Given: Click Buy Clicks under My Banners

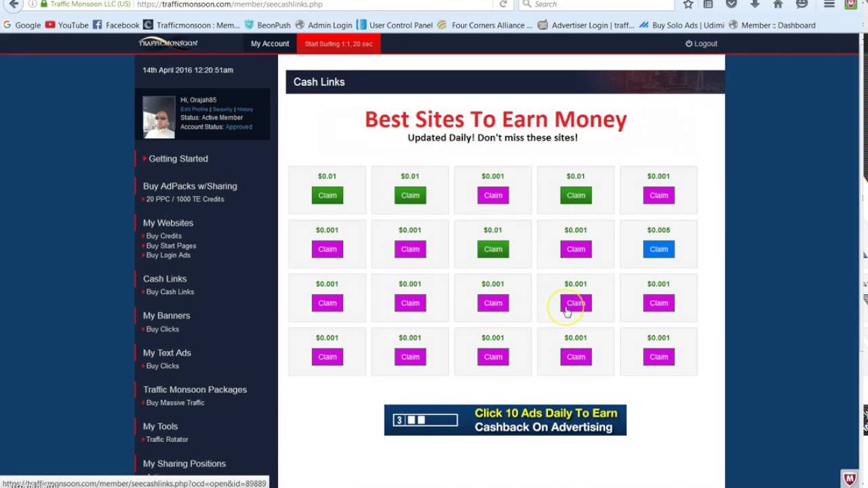Looking at the screenshot, I should (x=163, y=329).
